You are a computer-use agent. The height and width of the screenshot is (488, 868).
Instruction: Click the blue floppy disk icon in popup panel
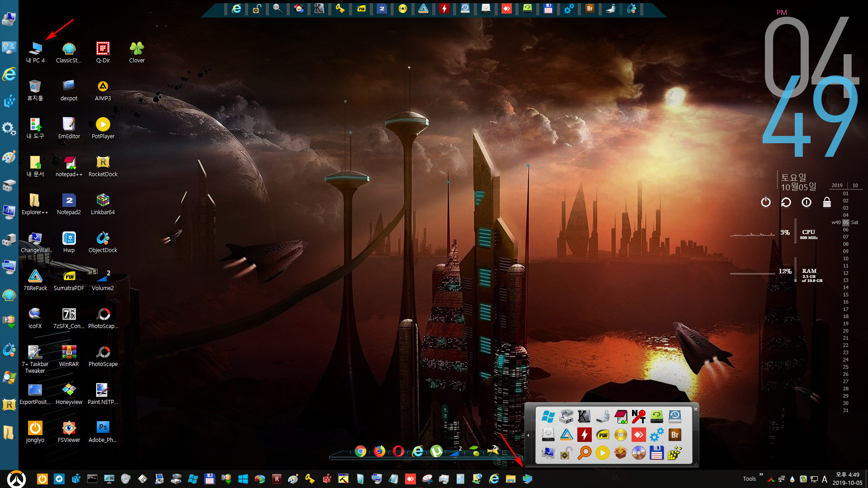(656, 453)
